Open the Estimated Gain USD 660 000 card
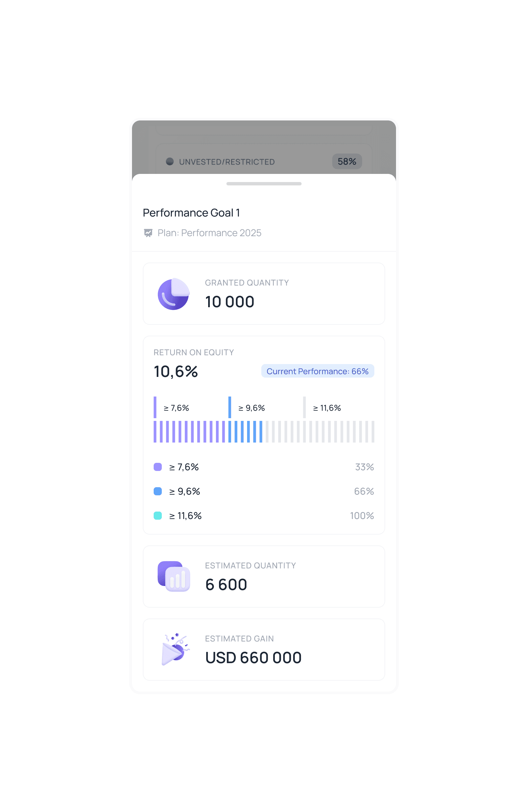The height and width of the screenshot is (812, 528). point(264,649)
